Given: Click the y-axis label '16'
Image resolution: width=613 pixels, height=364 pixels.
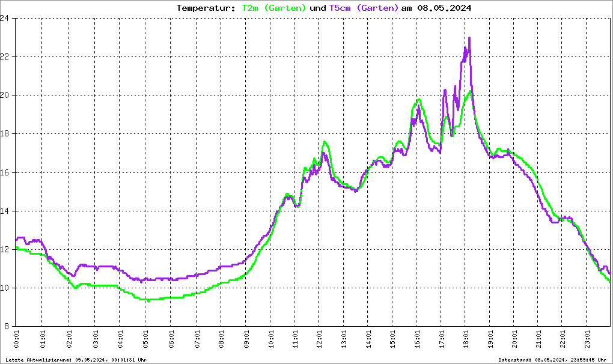Looking at the screenshot, I should 4,172.
